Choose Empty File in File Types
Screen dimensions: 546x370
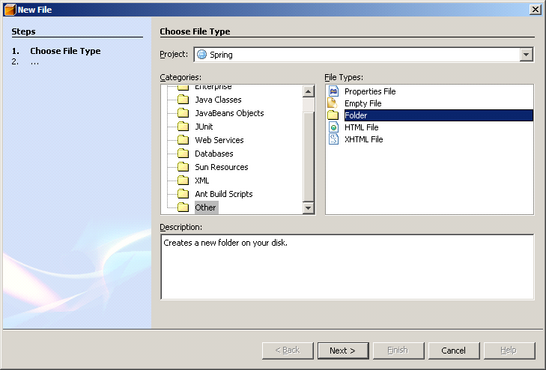tap(363, 103)
